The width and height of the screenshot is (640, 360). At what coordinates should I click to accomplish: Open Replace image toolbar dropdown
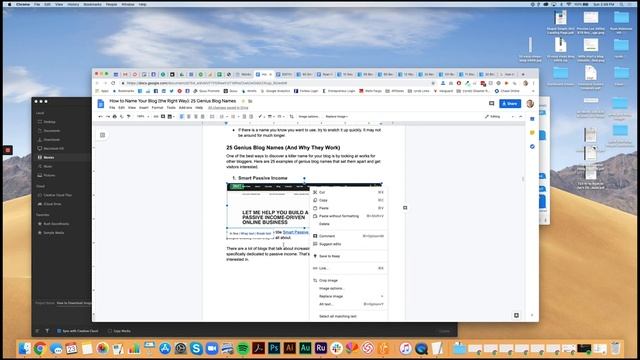click(337, 117)
